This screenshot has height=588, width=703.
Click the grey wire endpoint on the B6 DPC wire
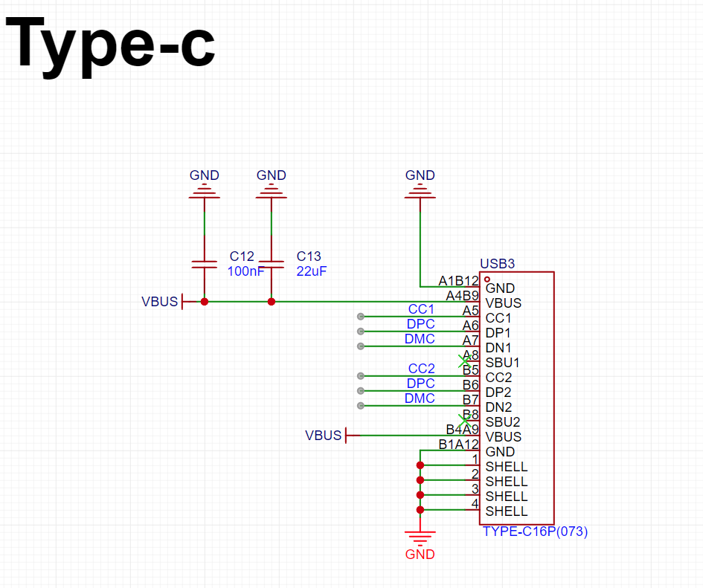click(x=361, y=391)
